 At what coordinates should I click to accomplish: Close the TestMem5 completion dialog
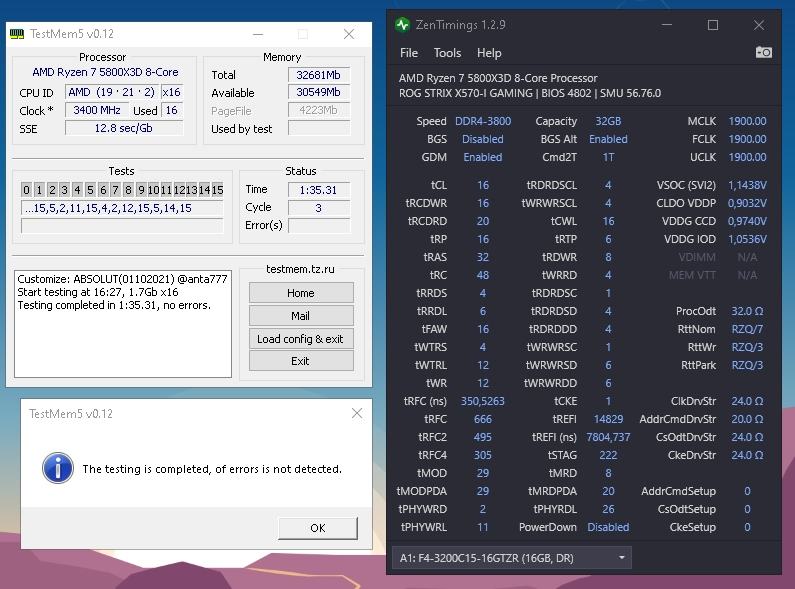point(357,413)
